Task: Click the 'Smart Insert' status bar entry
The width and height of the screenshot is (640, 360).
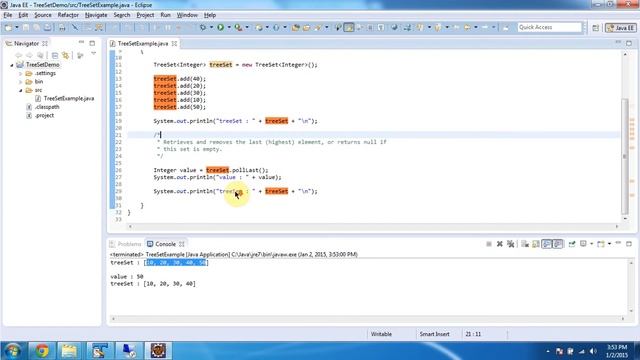Action: [x=435, y=334]
